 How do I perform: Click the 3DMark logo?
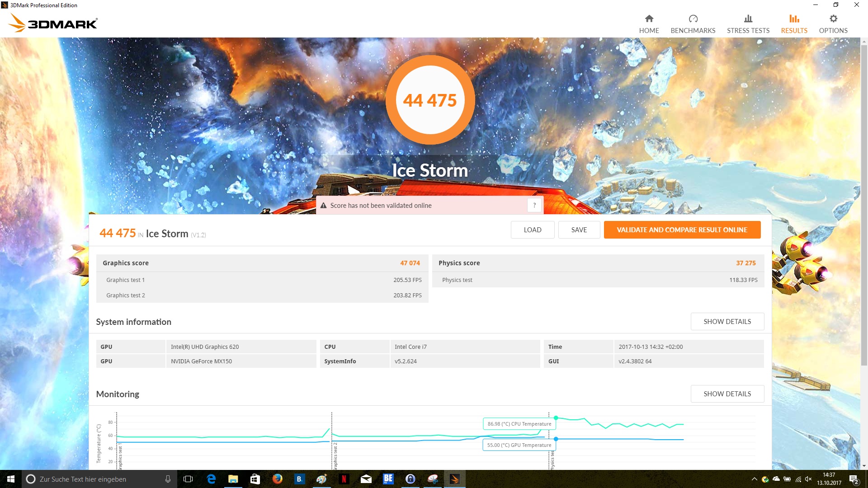click(53, 23)
